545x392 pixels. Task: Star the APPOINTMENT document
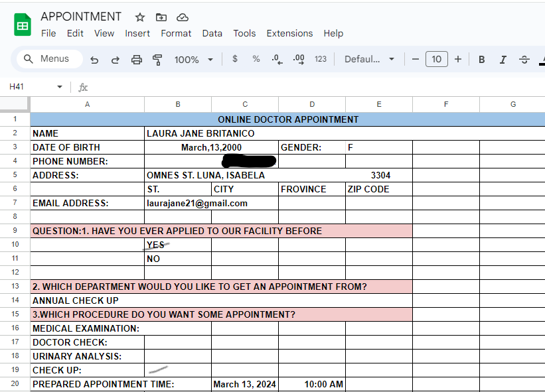coord(139,17)
